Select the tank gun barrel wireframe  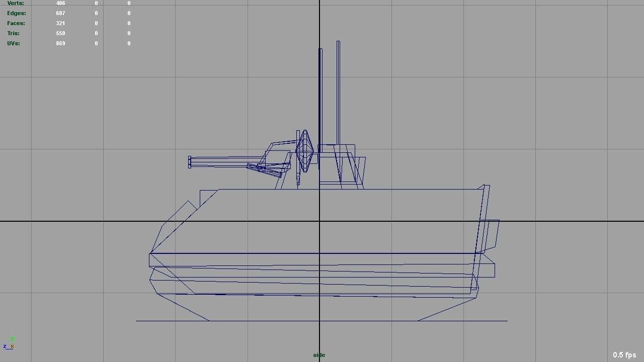226,162
